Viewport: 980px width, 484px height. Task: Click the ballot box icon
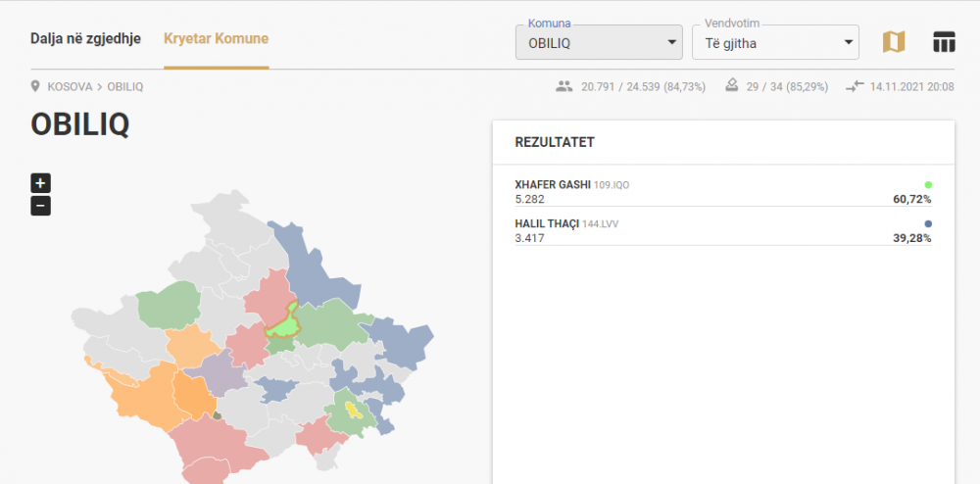click(731, 86)
